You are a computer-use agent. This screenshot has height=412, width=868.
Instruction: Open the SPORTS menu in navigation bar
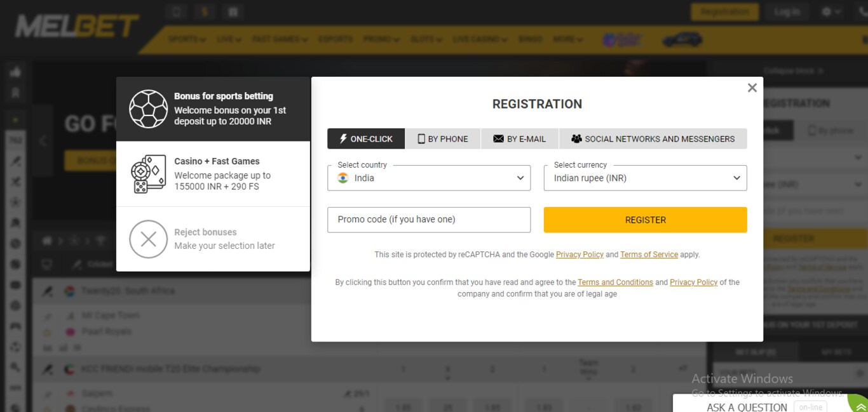point(187,39)
